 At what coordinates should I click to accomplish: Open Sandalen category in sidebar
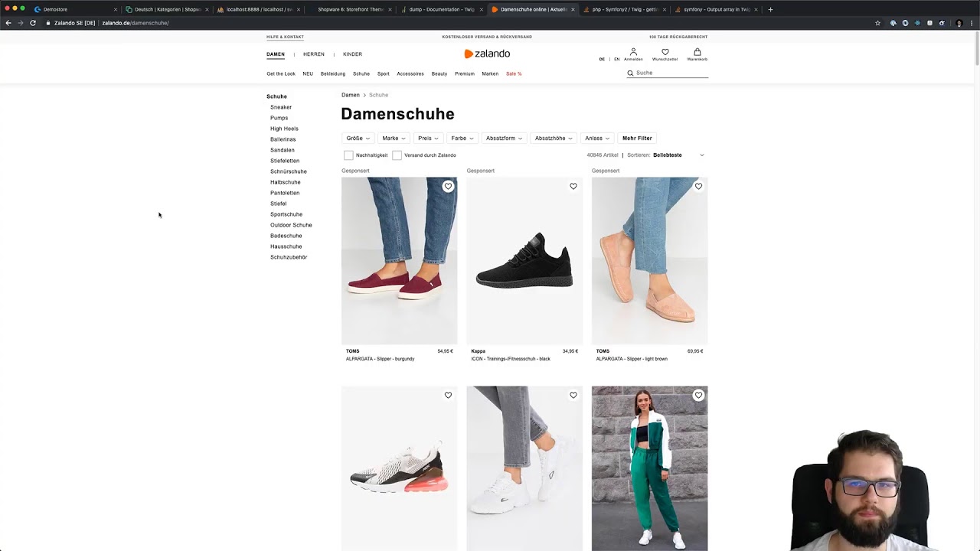click(x=283, y=150)
